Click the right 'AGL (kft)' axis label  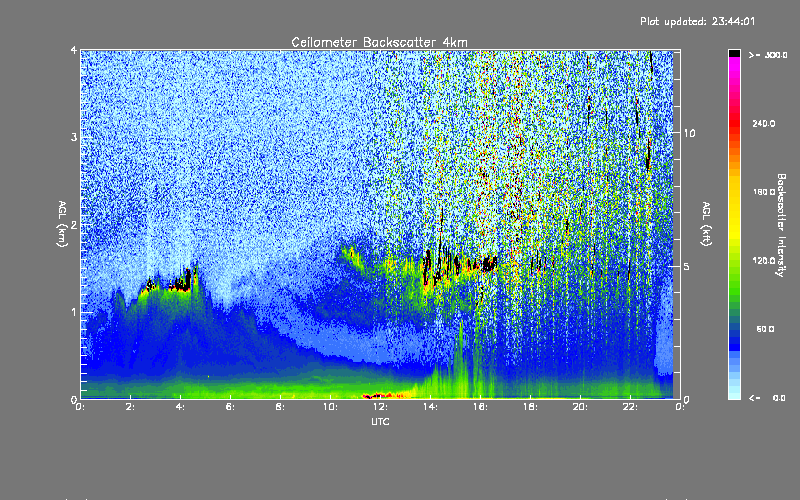click(x=706, y=224)
